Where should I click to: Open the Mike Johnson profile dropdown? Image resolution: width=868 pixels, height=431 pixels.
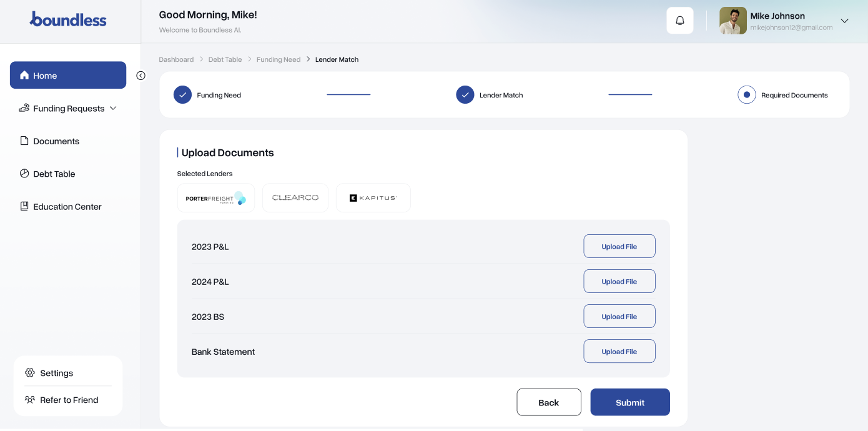coord(844,21)
